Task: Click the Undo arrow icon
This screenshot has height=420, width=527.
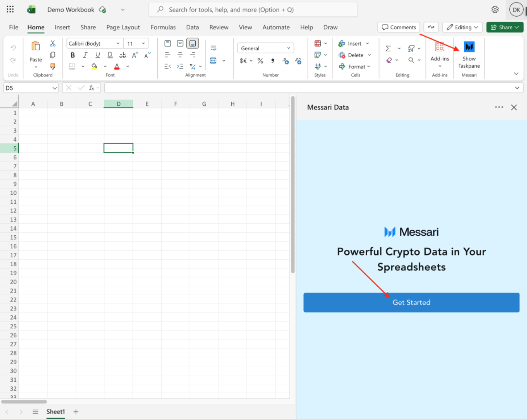Action: (13, 47)
